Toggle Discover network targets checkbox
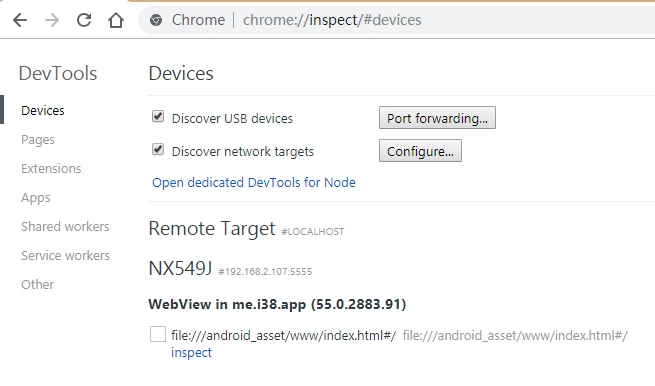The height and width of the screenshot is (386, 655). click(x=158, y=149)
